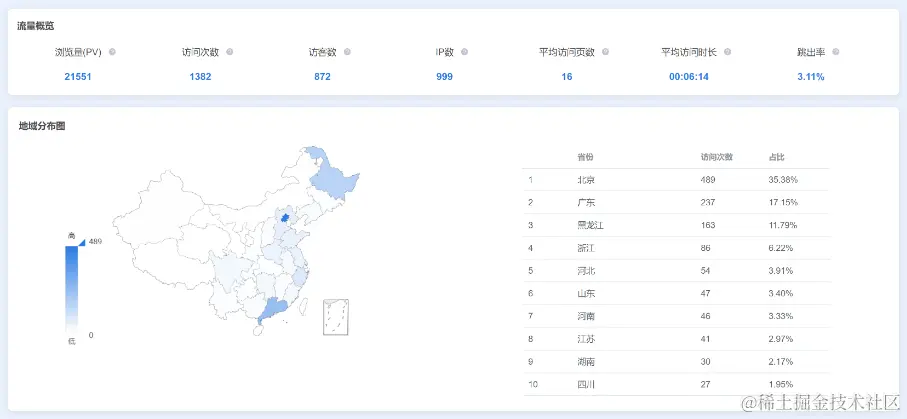Select the 江苏 table row

pyautogui.click(x=676, y=339)
